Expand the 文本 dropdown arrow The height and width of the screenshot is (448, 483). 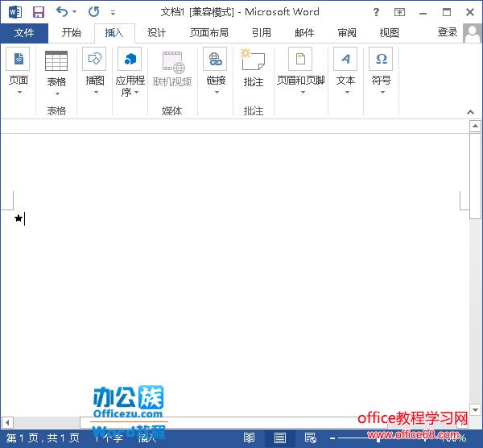pos(347,92)
